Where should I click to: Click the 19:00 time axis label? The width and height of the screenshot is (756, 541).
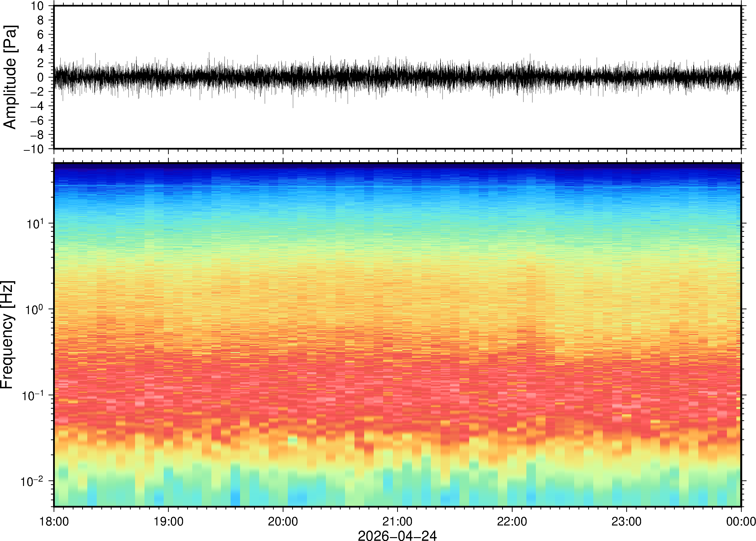point(168,521)
